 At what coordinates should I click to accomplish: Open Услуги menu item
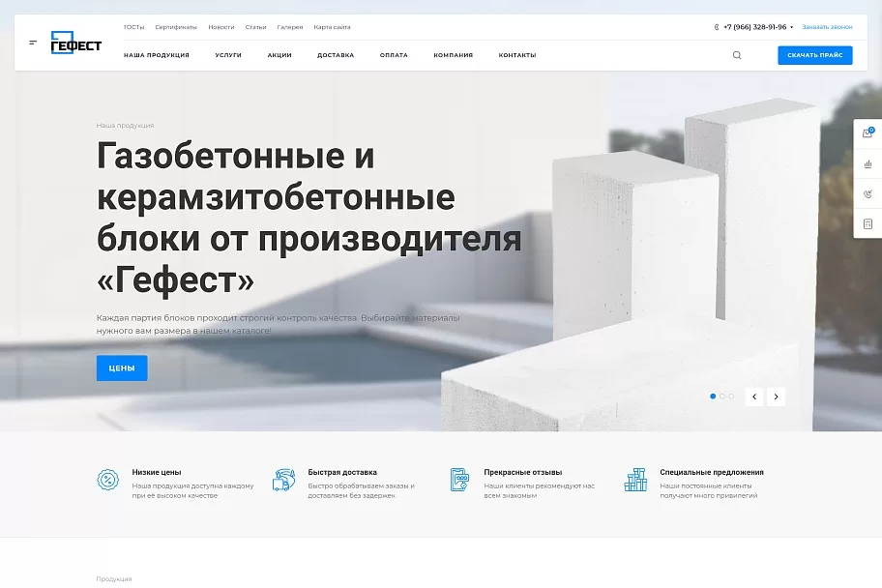[228, 55]
